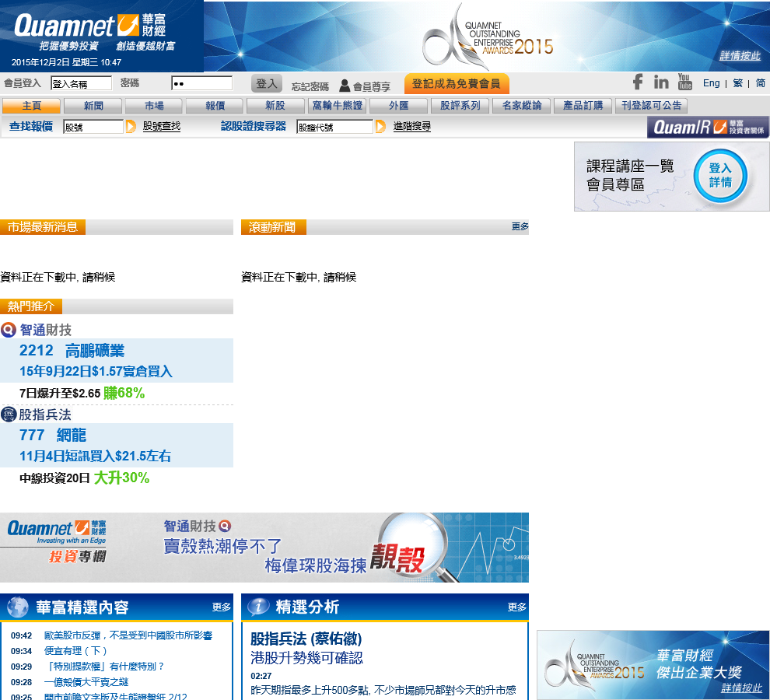The height and width of the screenshot is (700, 770).
Task: Open the 新聞 navigation tab
Action: [93, 106]
